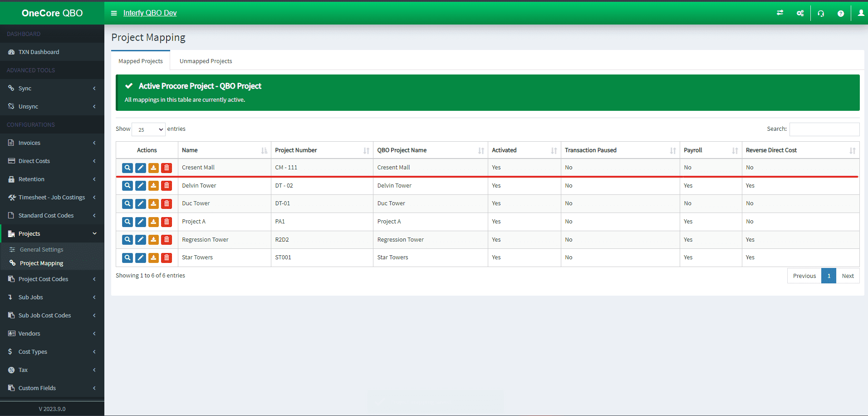Open the settings gears icon

(800, 13)
